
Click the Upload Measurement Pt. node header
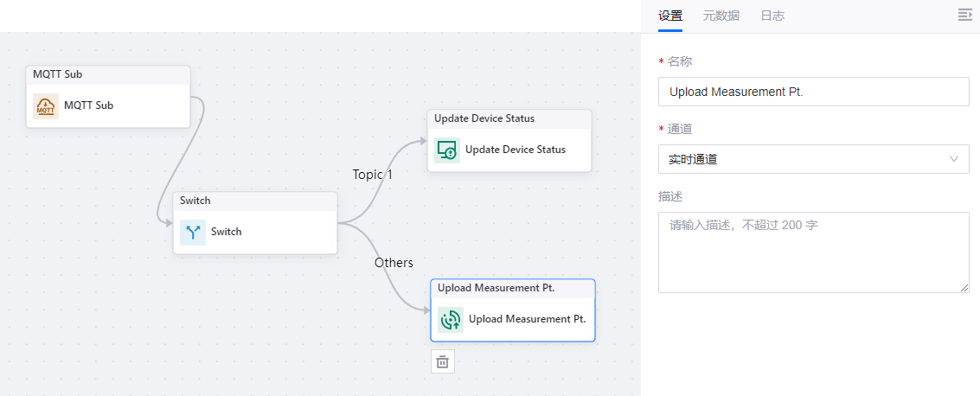click(x=513, y=288)
